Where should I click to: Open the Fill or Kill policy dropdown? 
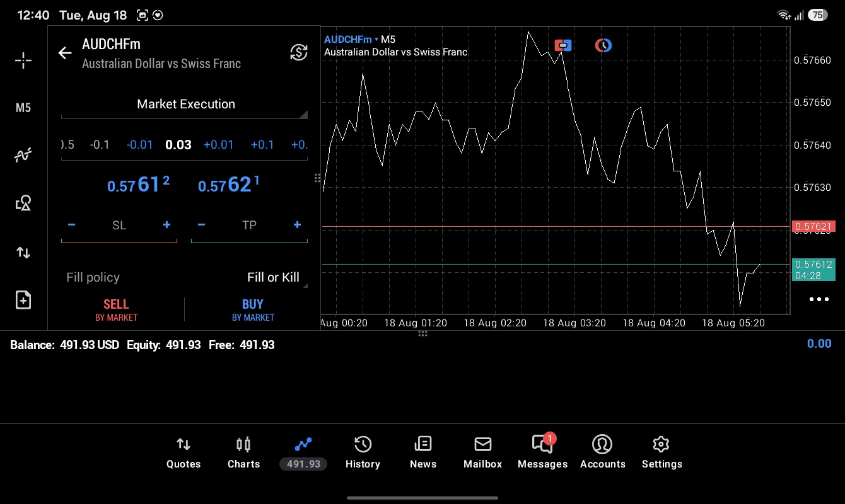[x=273, y=278]
